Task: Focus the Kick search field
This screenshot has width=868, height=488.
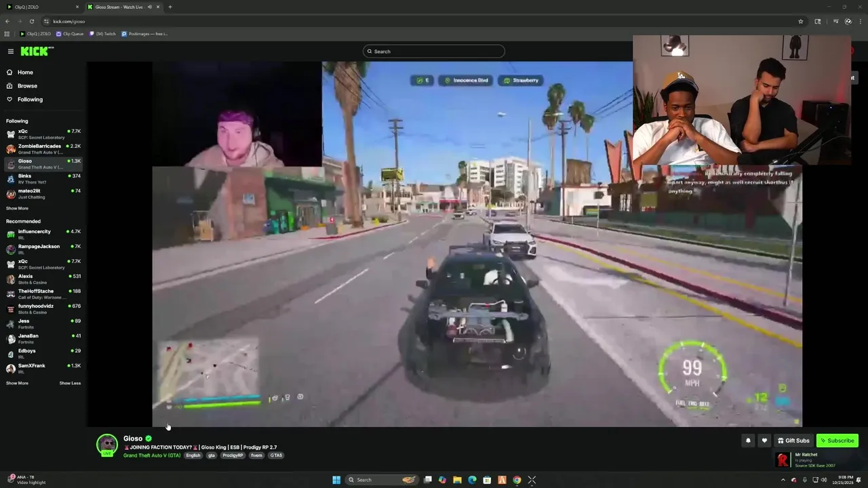Action: tap(434, 52)
